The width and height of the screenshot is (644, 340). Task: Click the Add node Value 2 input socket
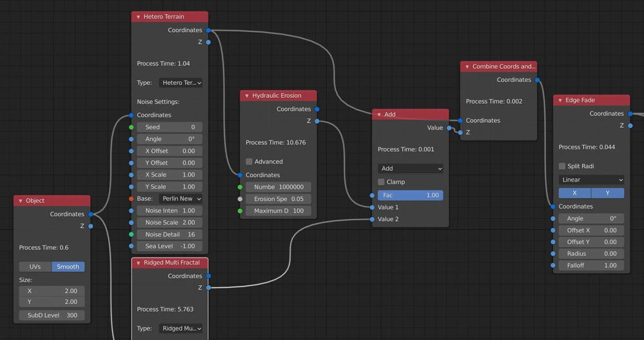tap(372, 219)
